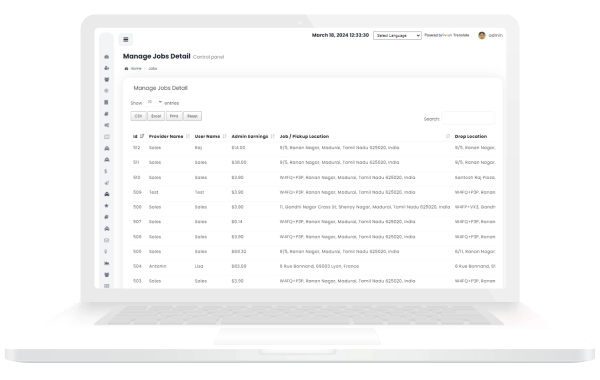Image resolution: width=600 pixels, height=380 pixels.
Task: Toggle the hamburger sidebar menu button
Action: coord(126,39)
